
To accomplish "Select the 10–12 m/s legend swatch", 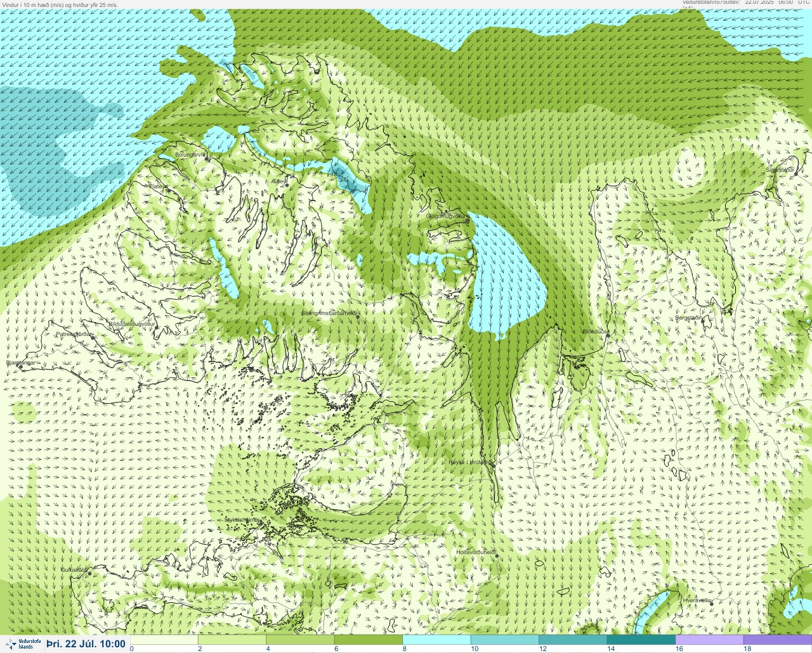I will tap(505, 640).
